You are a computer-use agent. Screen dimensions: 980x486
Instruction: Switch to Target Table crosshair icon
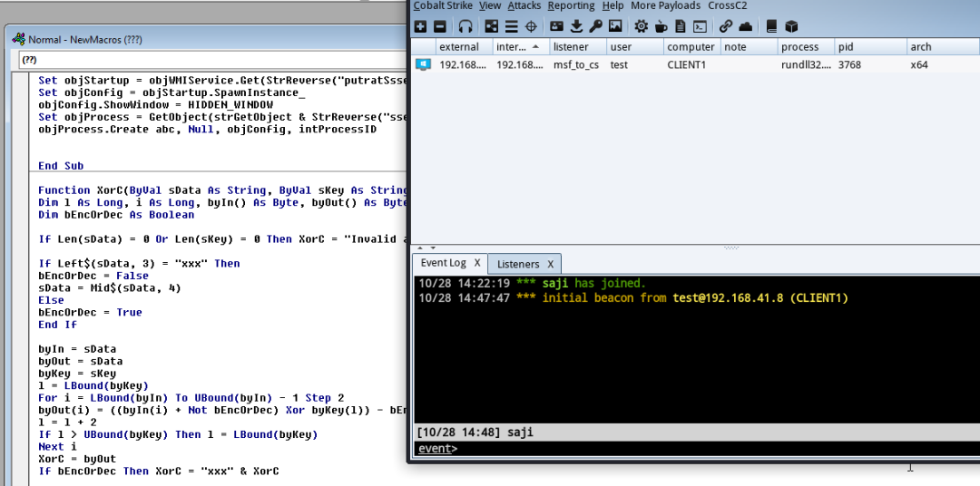coord(531,26)
